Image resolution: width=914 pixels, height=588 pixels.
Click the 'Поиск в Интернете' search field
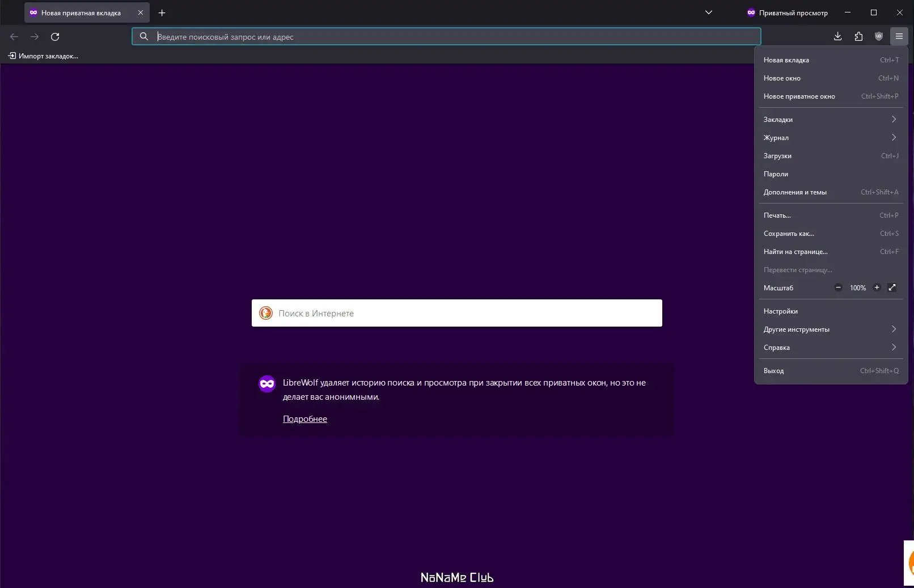tap(457, 313)
